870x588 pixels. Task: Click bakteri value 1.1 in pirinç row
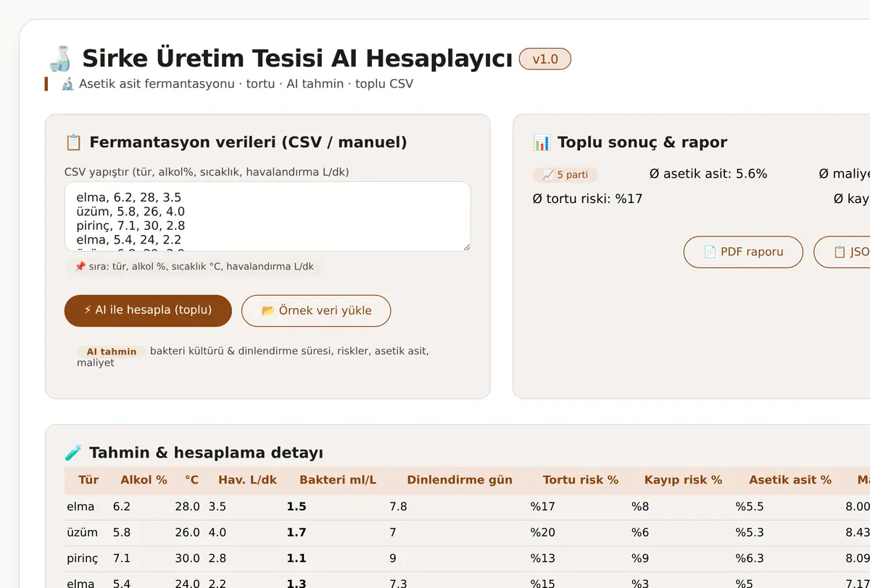pos(297,559)
